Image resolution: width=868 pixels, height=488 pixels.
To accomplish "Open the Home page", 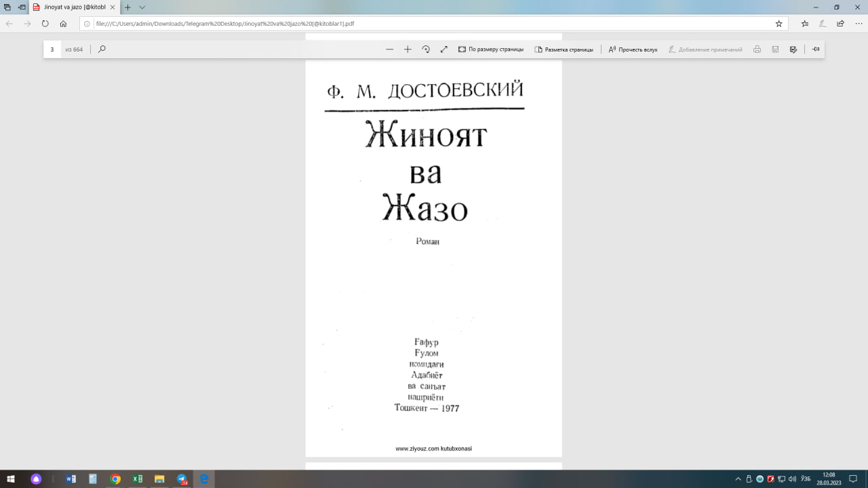I will pos(63,23).
